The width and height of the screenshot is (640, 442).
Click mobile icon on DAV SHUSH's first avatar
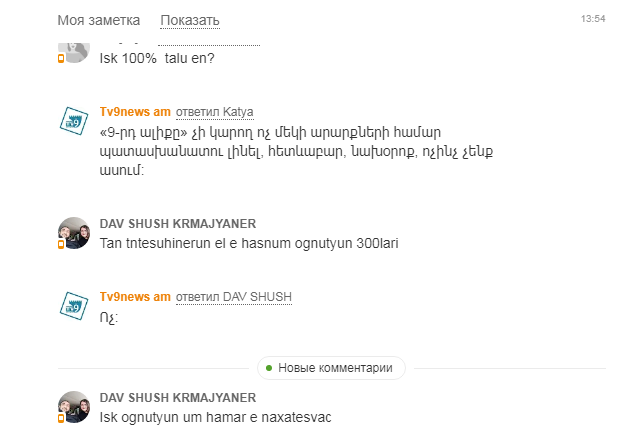pos(61,245)
